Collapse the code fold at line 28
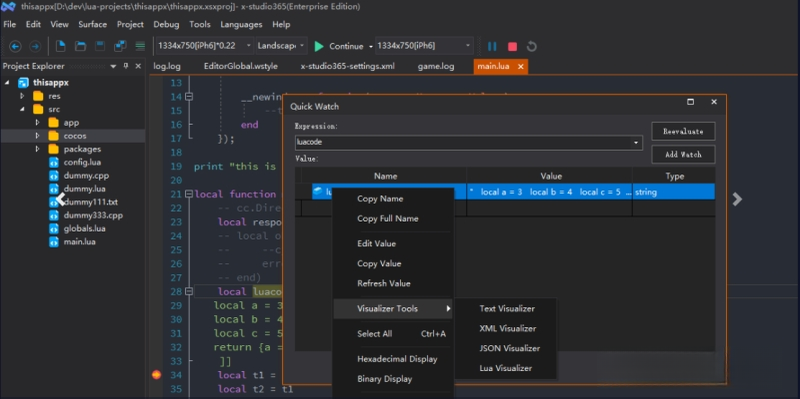This screenshot has height=399, width=800. click(x=189, y=291)
